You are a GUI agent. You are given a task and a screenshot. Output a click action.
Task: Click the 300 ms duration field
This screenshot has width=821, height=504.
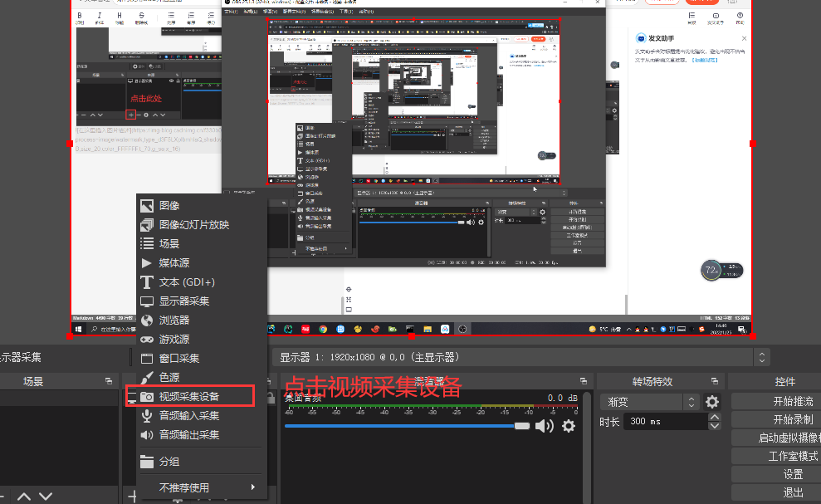[665, 421]
